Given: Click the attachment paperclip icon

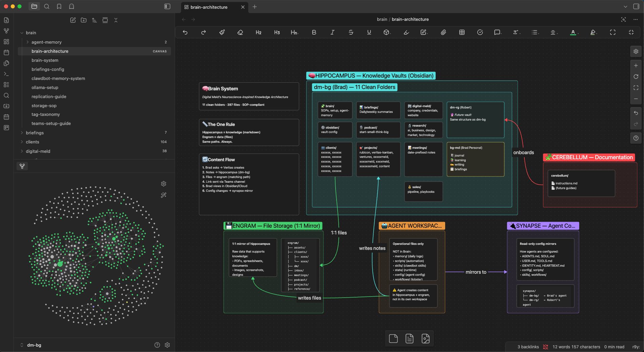Looking at the screenshot, I should pyautogui.click(x=443, y=32).
